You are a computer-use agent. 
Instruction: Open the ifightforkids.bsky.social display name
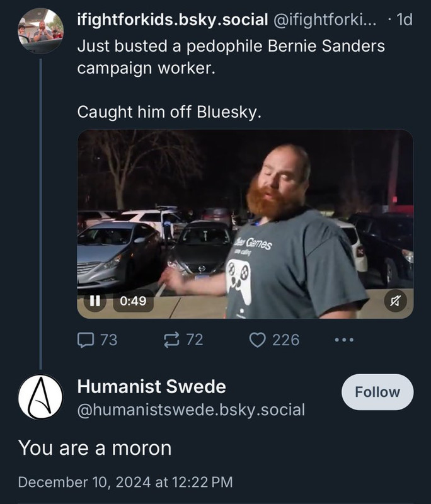pos(172,20)
